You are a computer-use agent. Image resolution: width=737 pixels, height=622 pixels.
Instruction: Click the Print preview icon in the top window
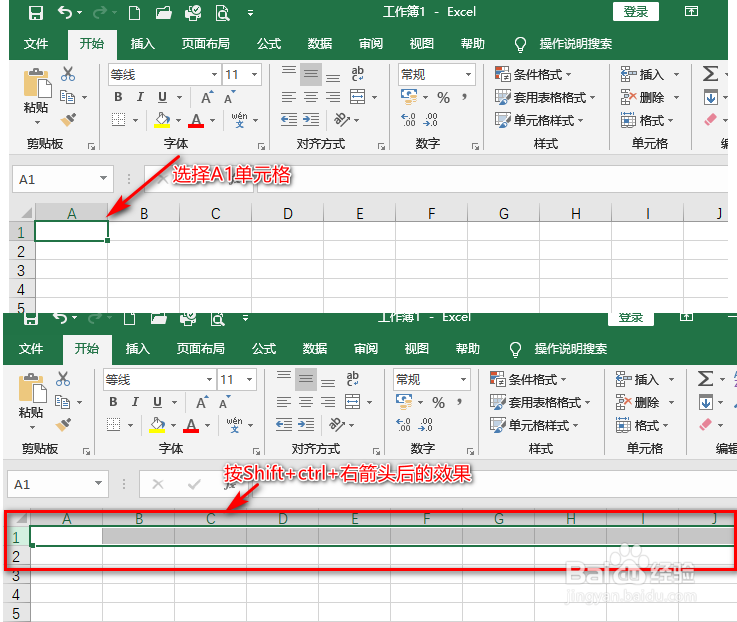(222, 13)
